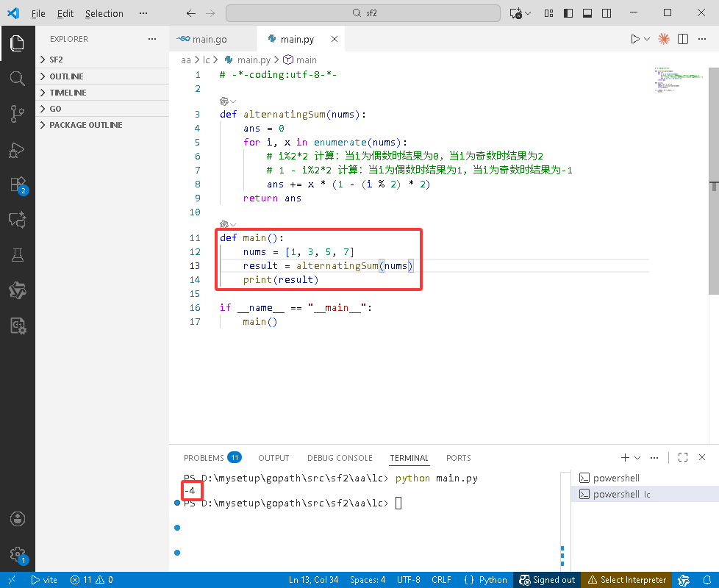Close the main.py tab
This screenshot has height=588, width=719.
(335, 39)
